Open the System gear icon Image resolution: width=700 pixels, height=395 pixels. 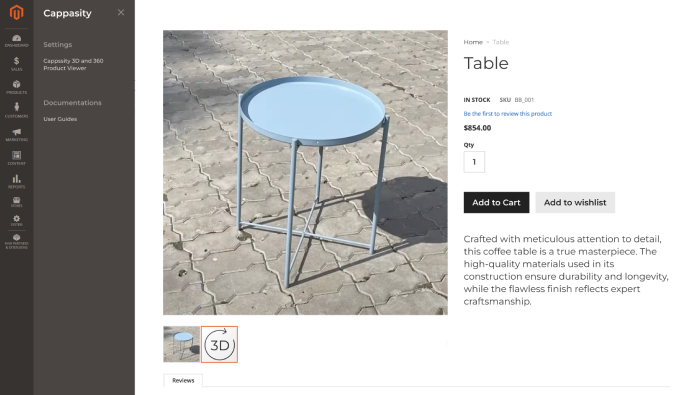pyautogui.click(x=17, y=220)
